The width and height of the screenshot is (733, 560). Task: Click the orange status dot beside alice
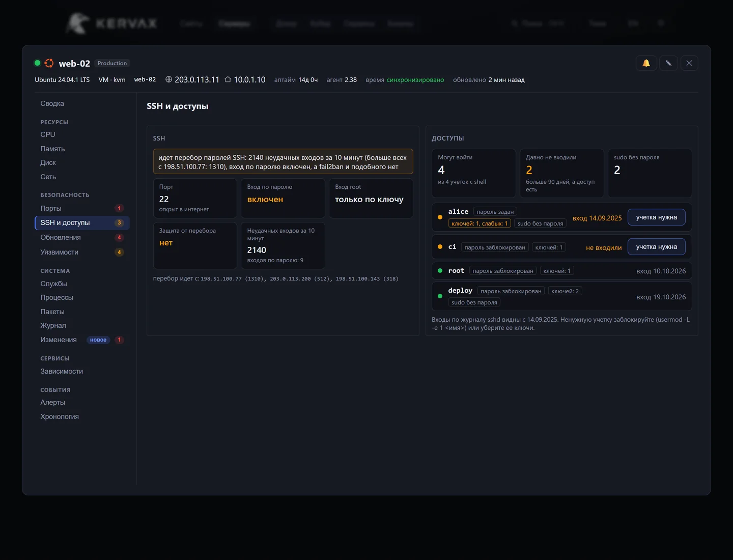pyautogui.click(x=440, y=217)
